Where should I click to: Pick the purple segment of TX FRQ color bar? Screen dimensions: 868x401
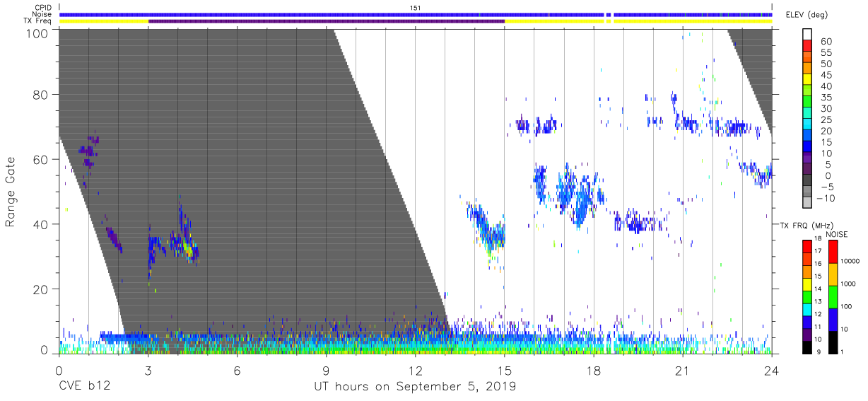tap(807, 334)
